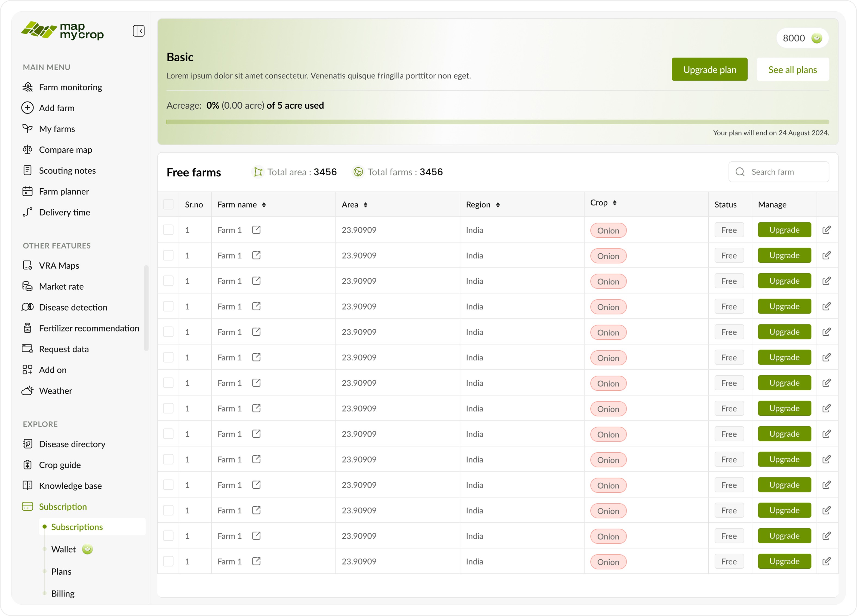The image size is (857, 616).
Task: Click the Compare map scale icon
Action: (x=27, y=150)
